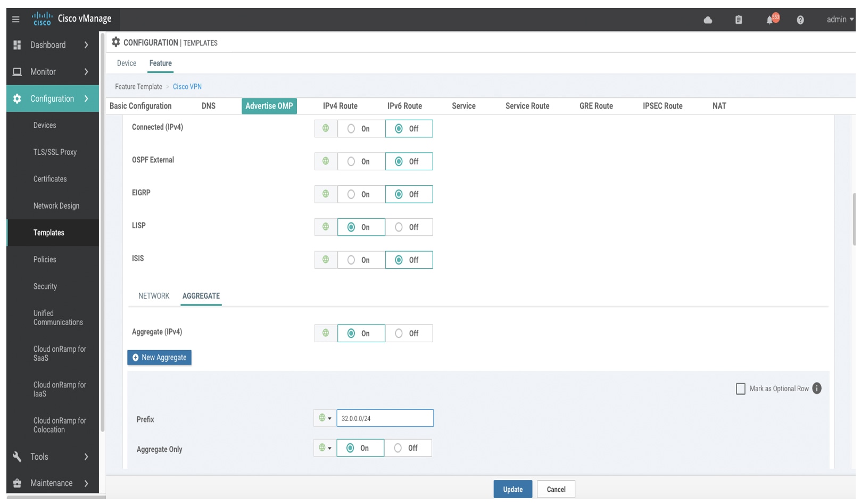The height and width of the screenshot is (504, 861).
Task: Click the global scope icon for OSPF External
Action: (x=326, y=161)
